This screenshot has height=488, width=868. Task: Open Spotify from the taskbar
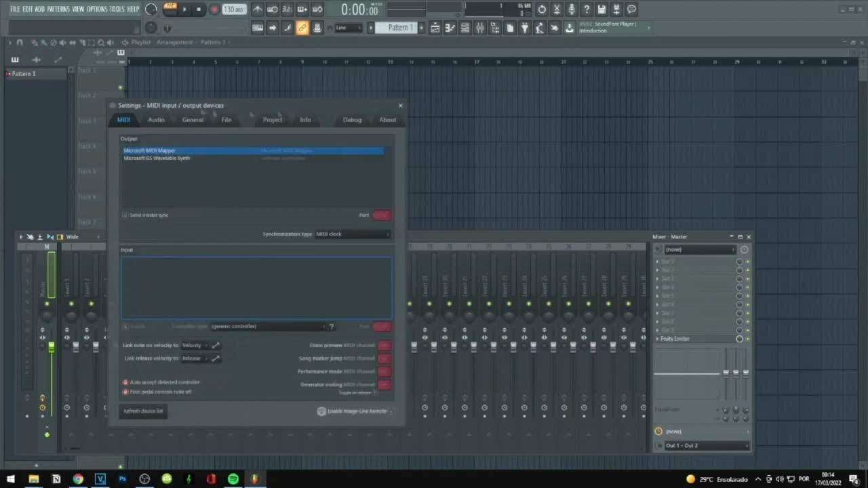233,479
